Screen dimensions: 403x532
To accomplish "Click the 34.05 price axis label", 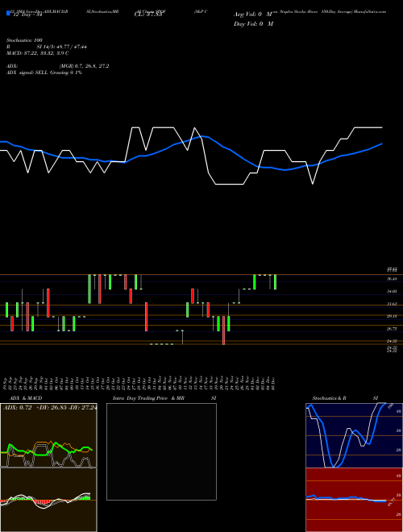I will click(x=393, y=292).
